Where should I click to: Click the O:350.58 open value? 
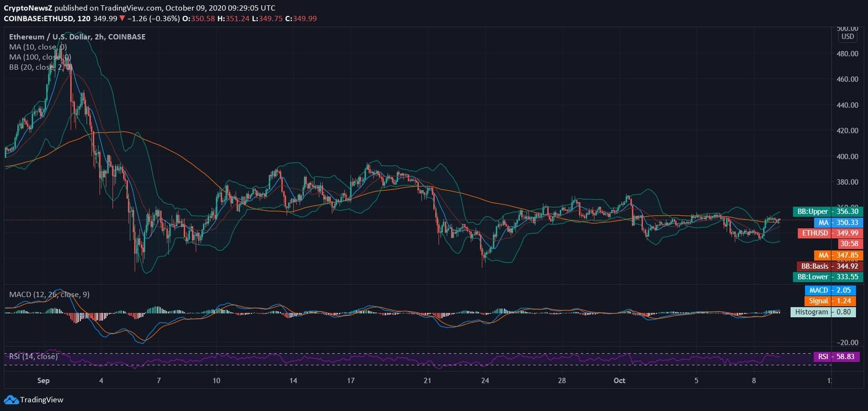click(199, 18)
